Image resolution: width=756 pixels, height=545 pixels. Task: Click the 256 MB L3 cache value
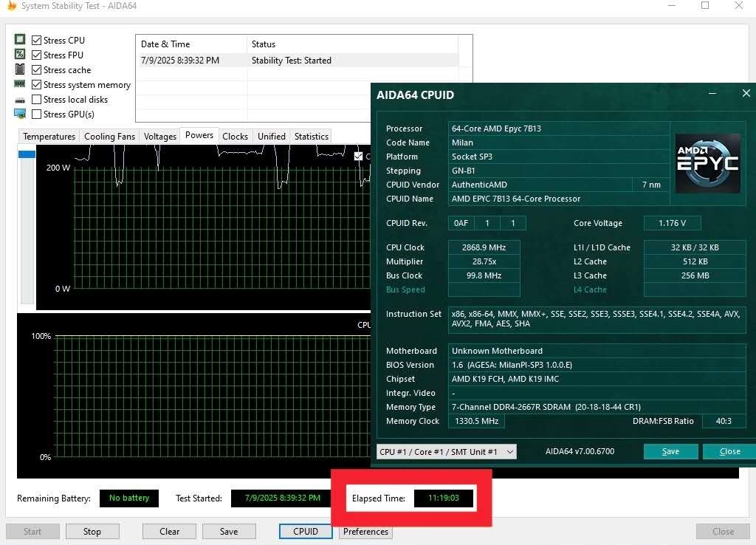coord(695,275)
